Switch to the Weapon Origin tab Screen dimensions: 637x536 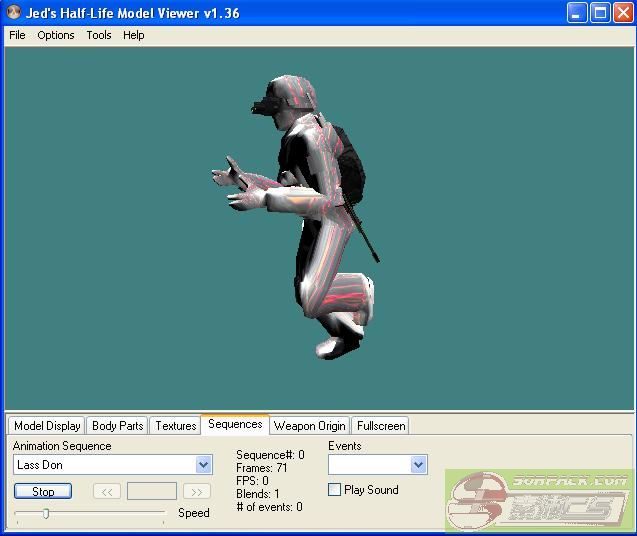tap(310, 426)
